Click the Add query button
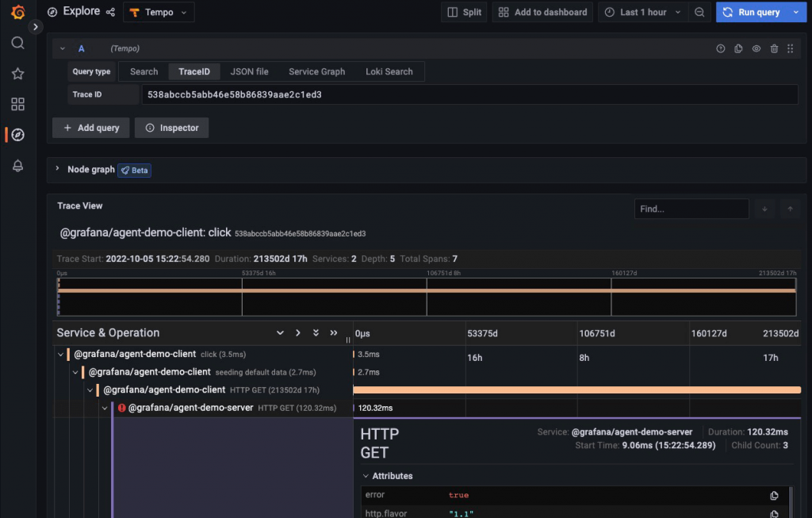The height and width of the screenshot is (518, 812). tap(90, 128)
